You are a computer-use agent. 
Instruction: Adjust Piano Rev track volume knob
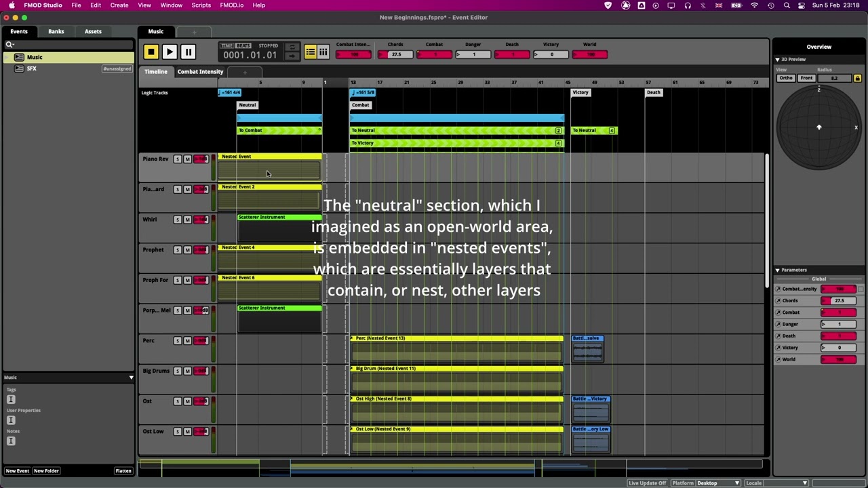point(201,159)
